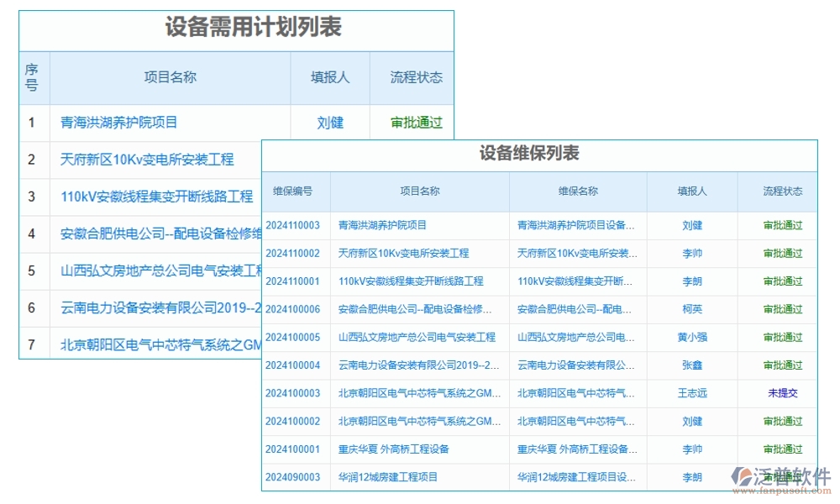Click the 项目名称 column header in plan list
Screen dimensions: 840x504
[x=170, y=77]
